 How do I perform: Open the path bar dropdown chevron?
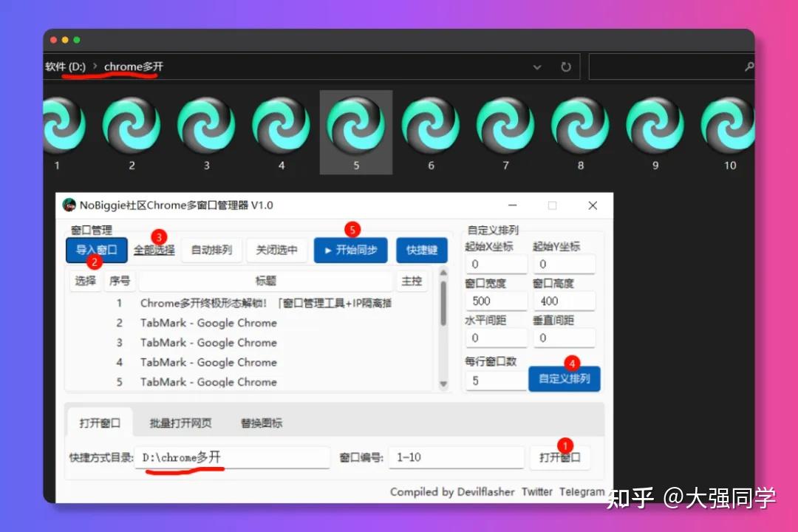click(537, 66)
